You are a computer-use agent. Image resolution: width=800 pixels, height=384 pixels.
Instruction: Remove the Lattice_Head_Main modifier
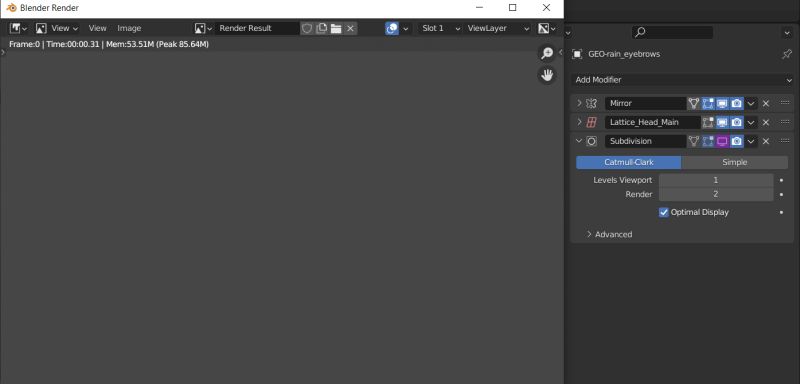(765, 122)
